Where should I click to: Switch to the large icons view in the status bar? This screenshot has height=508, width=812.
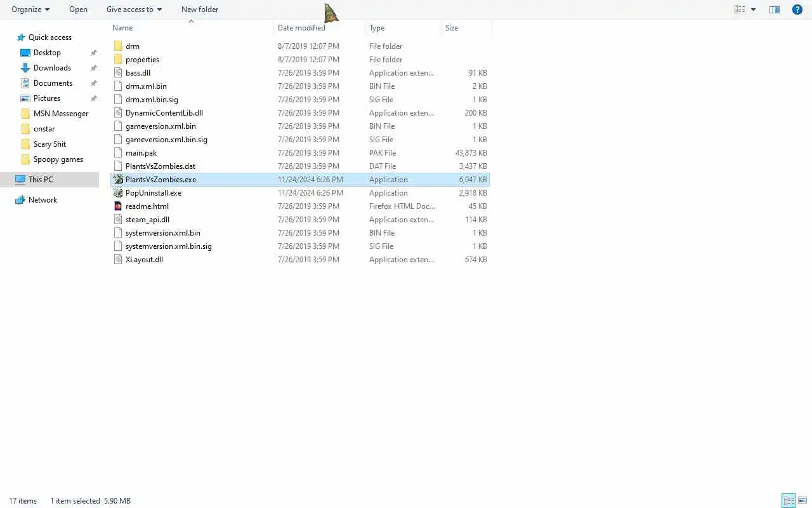pyautogui.click(x=802, y=500)
